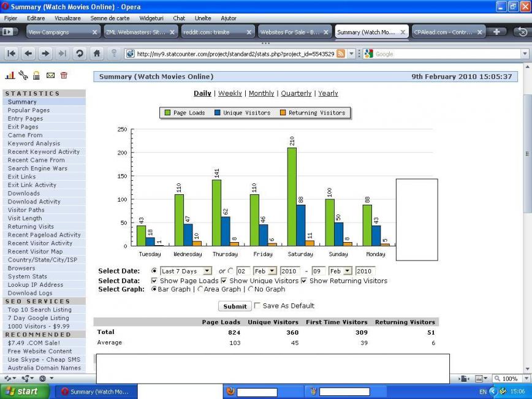The width and height of the screenshot is (532, 399).
Task: Open the address bar history dropdown
Action: [x=352, y=53]
